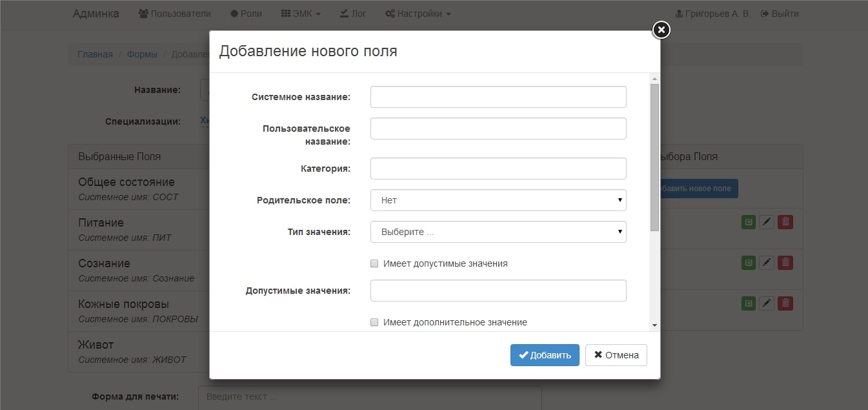Enable the Имеет допустимые значения checkbox

pyautogui.click(x=374, y=263)
